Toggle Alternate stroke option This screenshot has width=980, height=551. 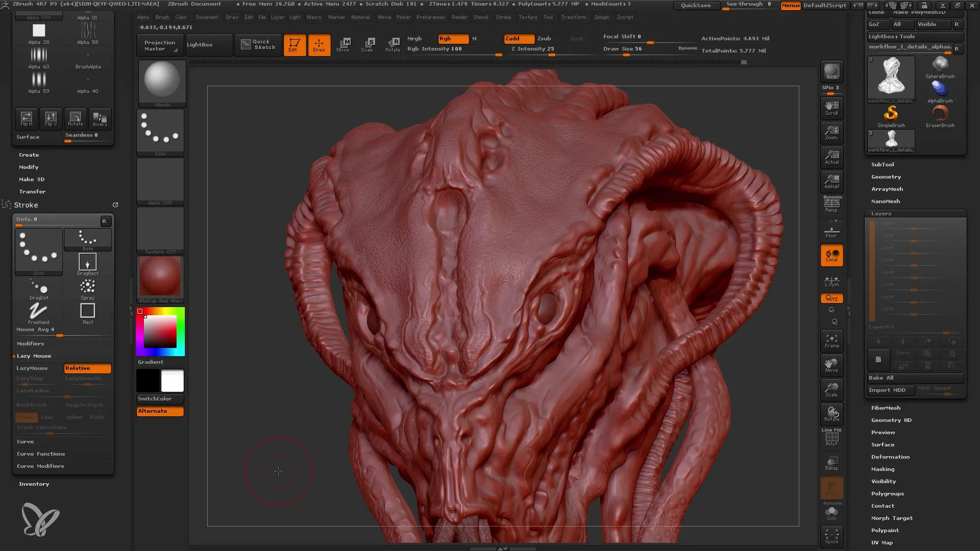click(x=160, y=410)
